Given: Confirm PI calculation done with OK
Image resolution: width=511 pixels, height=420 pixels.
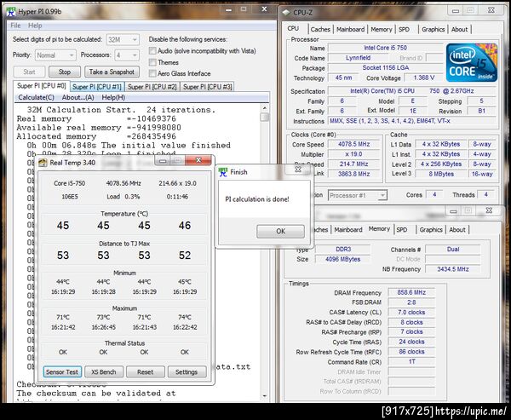Looking at the screenshot, I should click(280, 231).
